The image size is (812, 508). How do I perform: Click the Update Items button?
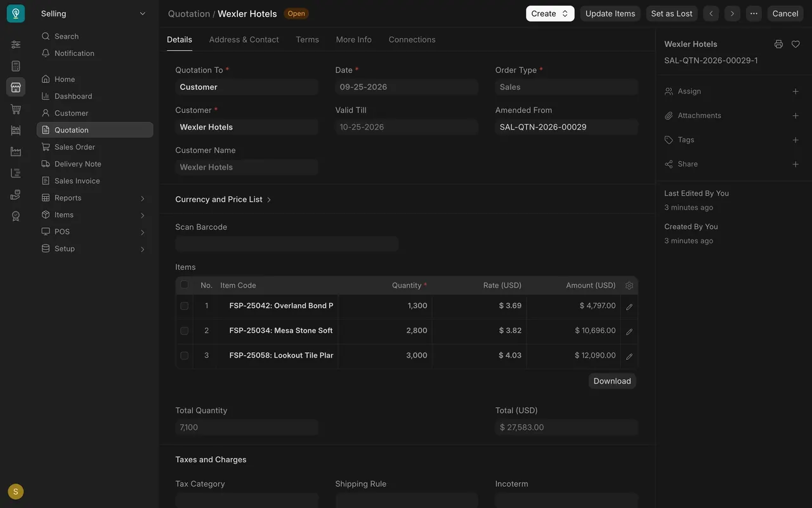pos(610,13)
